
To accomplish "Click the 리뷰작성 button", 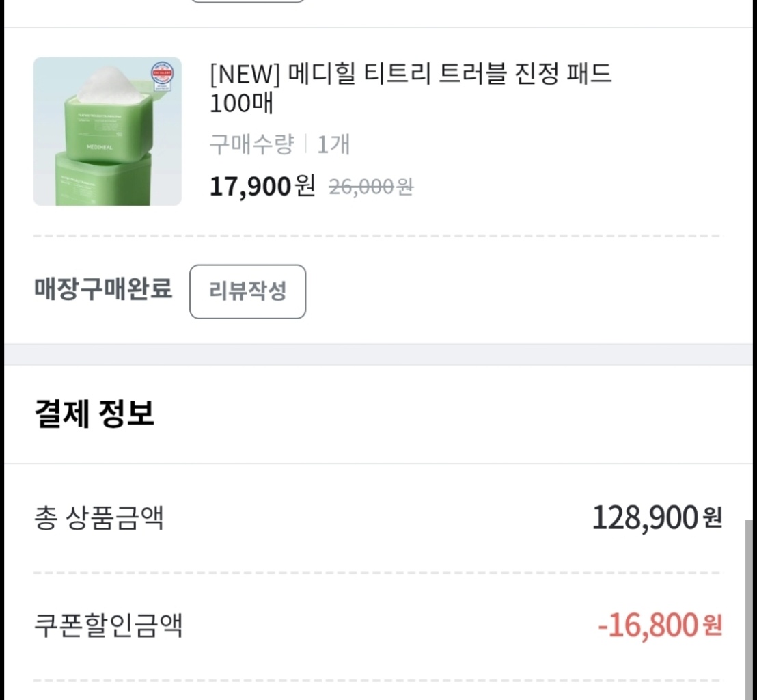I will [247, 292].
